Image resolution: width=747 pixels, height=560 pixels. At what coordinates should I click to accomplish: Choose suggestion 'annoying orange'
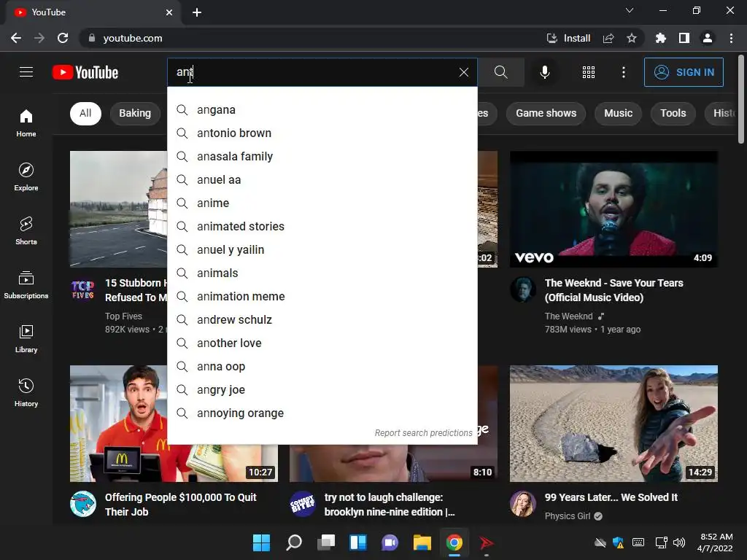pos(322,413)
